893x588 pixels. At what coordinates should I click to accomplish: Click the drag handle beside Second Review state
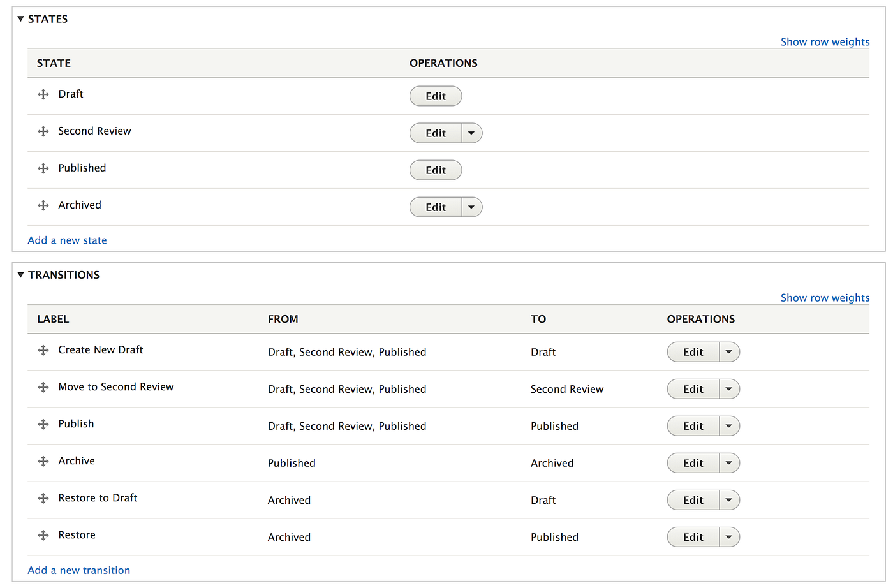coord(43,131)
